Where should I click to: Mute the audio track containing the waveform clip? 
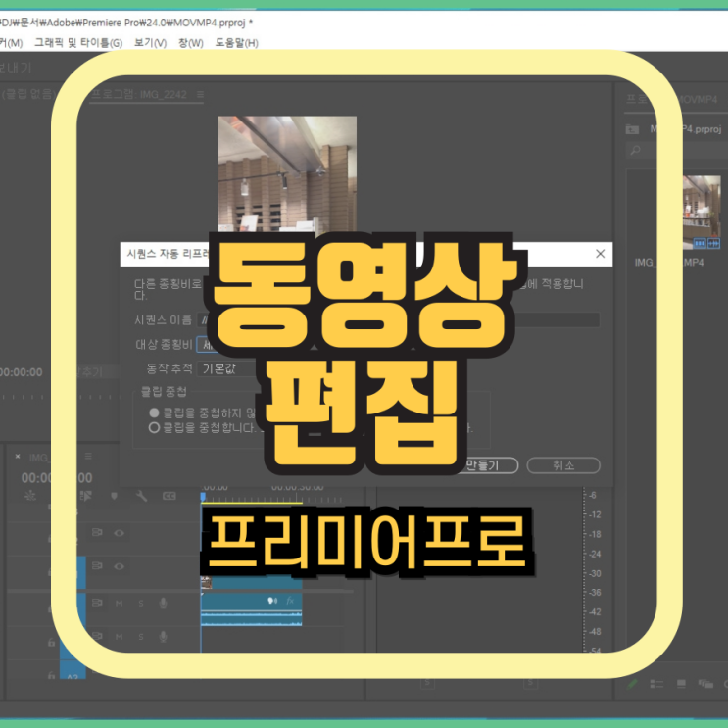(119, 604)
